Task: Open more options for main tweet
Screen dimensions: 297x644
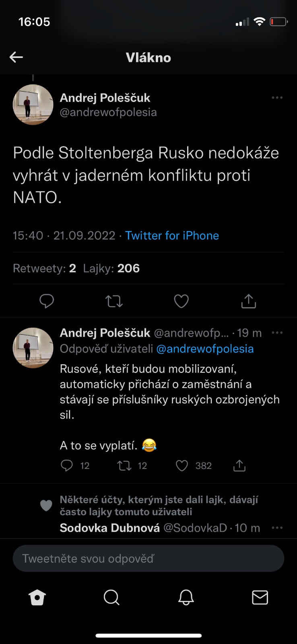Action: coord(277,98)
